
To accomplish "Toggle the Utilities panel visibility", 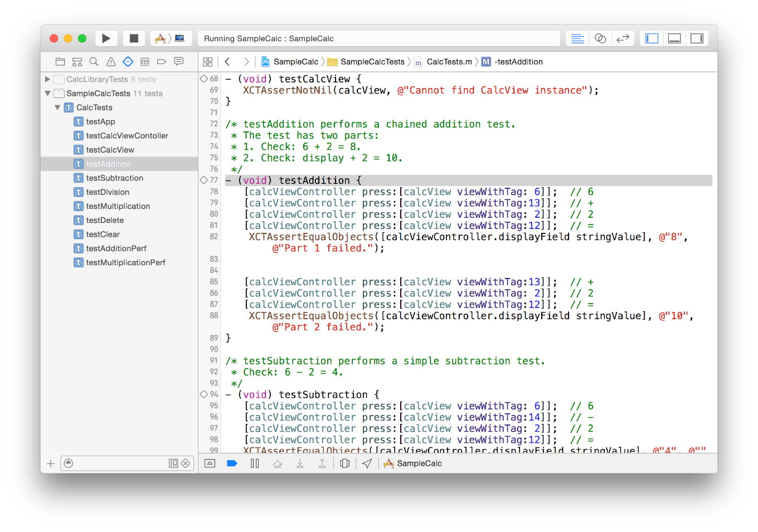I will [x=697, y=38].
